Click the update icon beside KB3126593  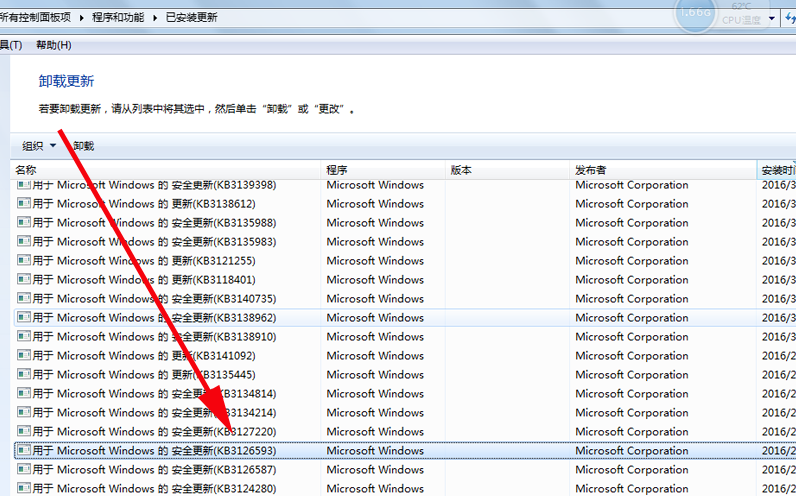(x=24, y=450)
